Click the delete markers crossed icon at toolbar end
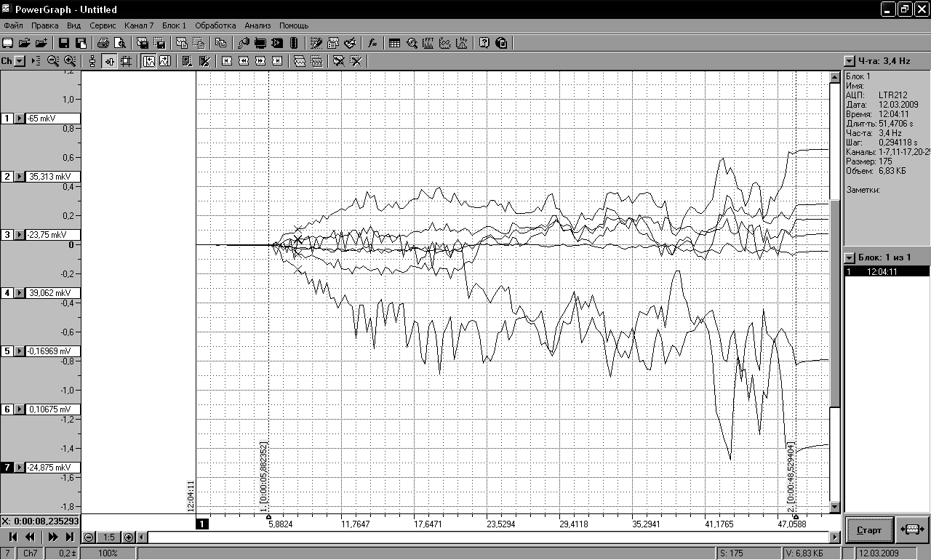 [x=356, y=61]
